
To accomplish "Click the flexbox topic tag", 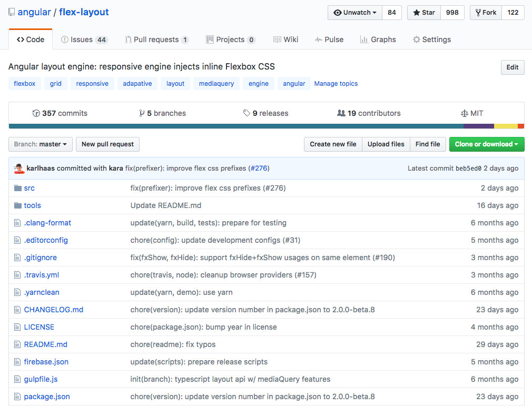I will [24, 83].
